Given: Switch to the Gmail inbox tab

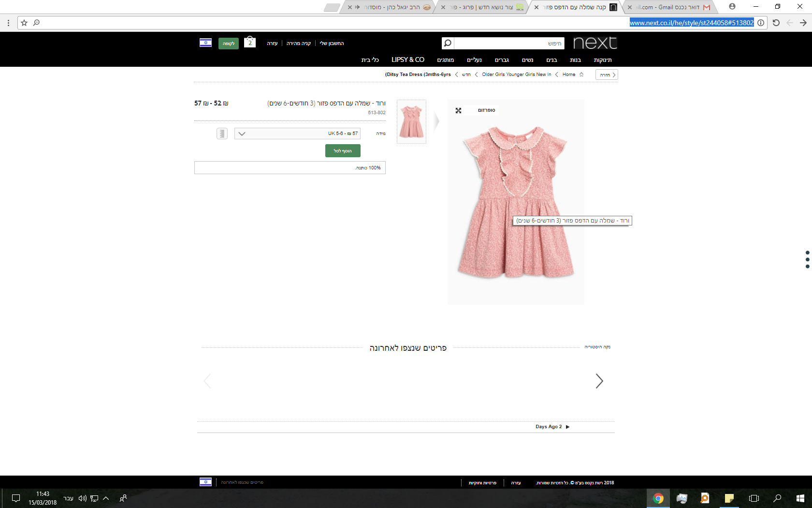Looking at the screenshot, I should [x=672, y=7].
